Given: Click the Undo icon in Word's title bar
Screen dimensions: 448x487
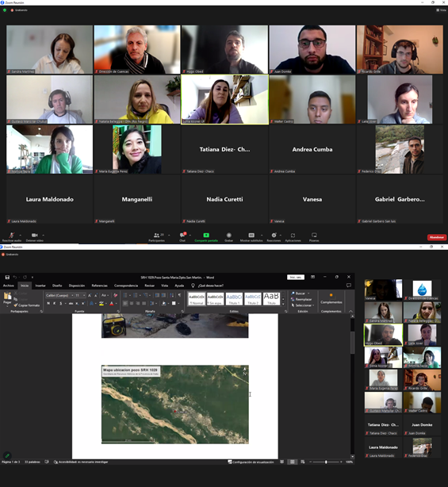Looking at the screenshot, I should click(x=15, y=277).
